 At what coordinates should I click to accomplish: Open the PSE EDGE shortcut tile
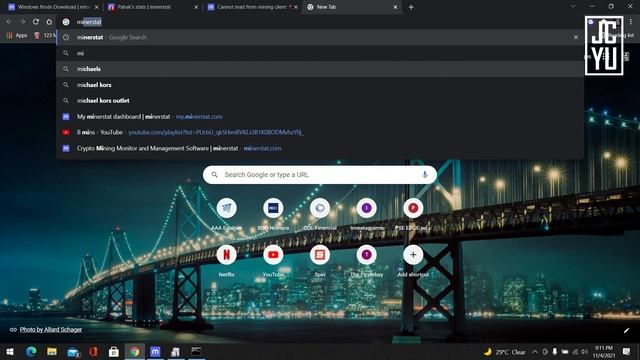pyautogui.click(x=413, y=209)
